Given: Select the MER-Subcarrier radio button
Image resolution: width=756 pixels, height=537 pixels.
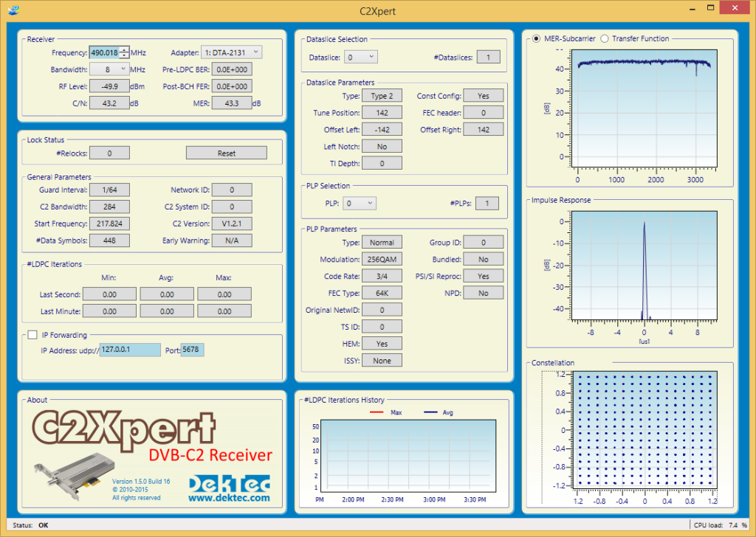Looking at the screenshot, I should (535, 38).
